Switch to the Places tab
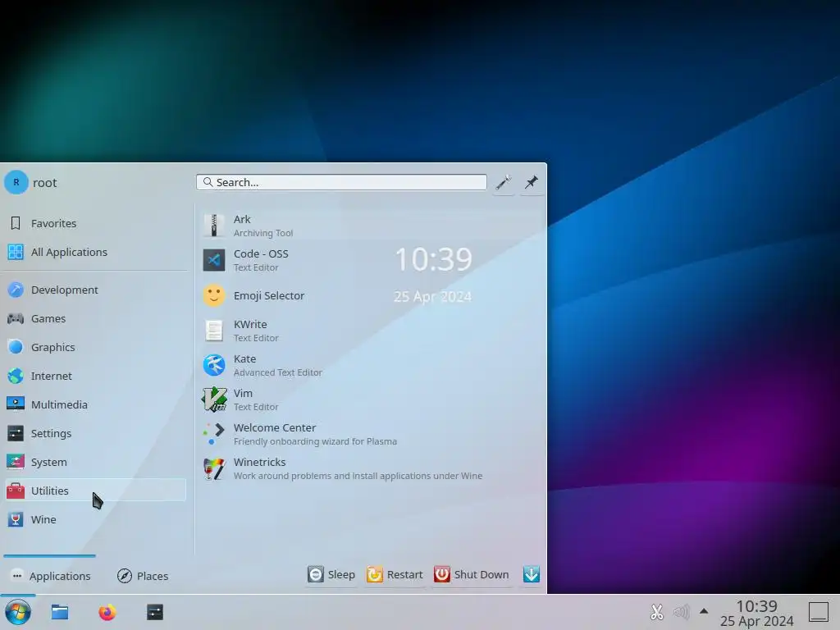Viewport: 840px width, 630px height. pyautogui.click(x=143, y=576)
